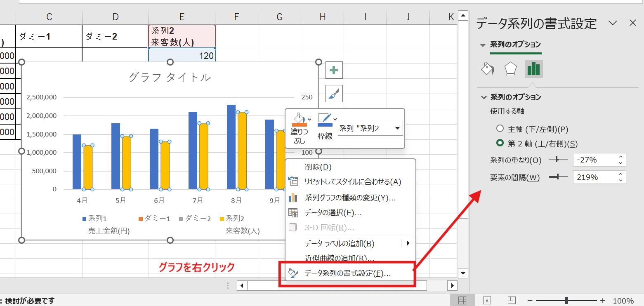Switch to Page Layout view in status bar
The width and height of the screenshot is (644, 306).
487,300
